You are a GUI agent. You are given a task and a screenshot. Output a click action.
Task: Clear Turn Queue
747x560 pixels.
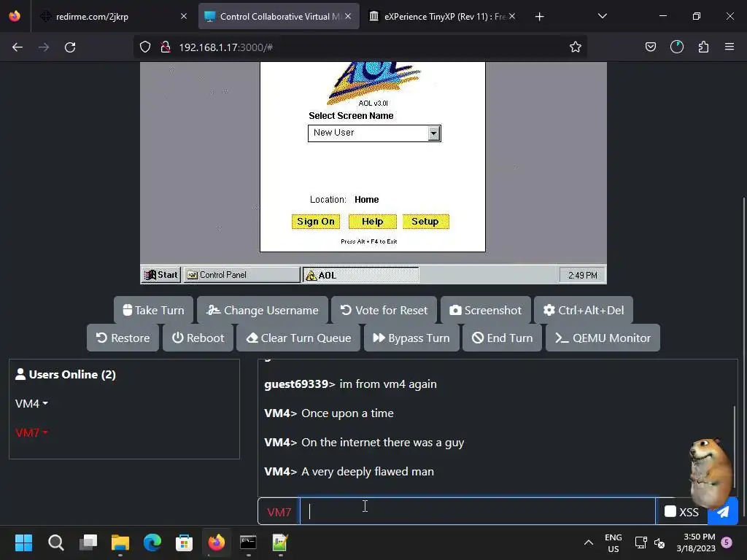click(x=298, y=338)
